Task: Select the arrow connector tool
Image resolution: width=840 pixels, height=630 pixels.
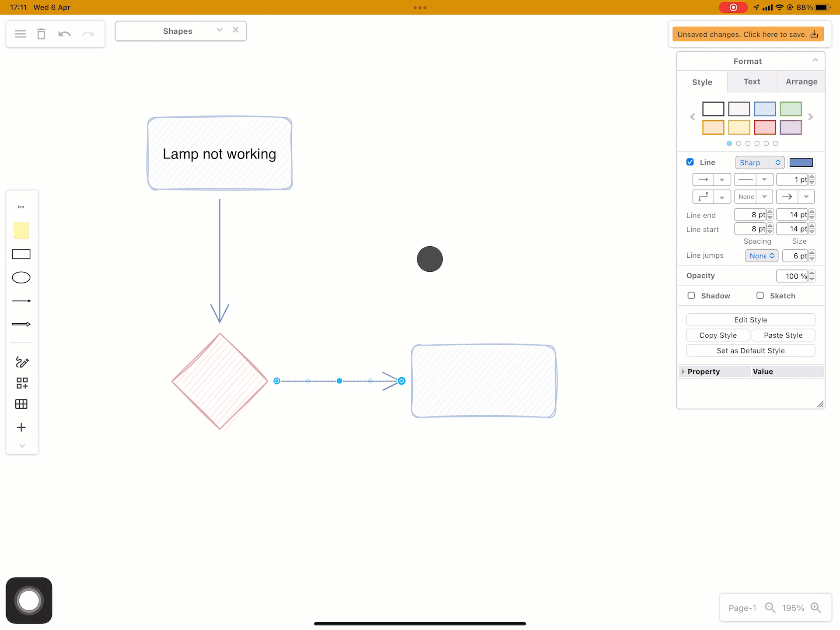Action: pyautogui.click(x=22, y=301)
